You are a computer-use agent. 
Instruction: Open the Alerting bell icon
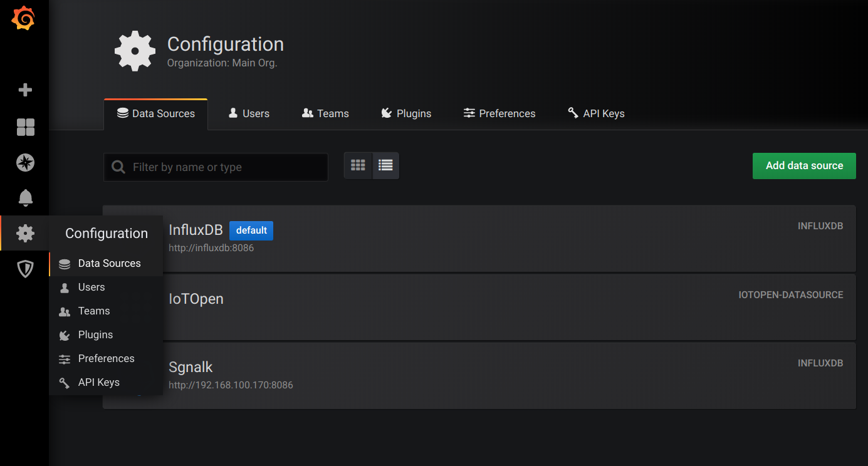[25, 198]
